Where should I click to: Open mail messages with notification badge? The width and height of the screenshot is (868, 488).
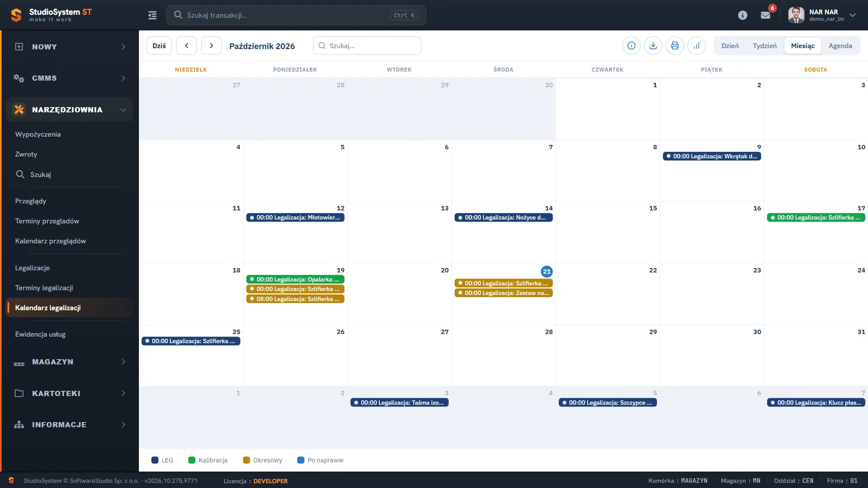click(x=766, y=15)
